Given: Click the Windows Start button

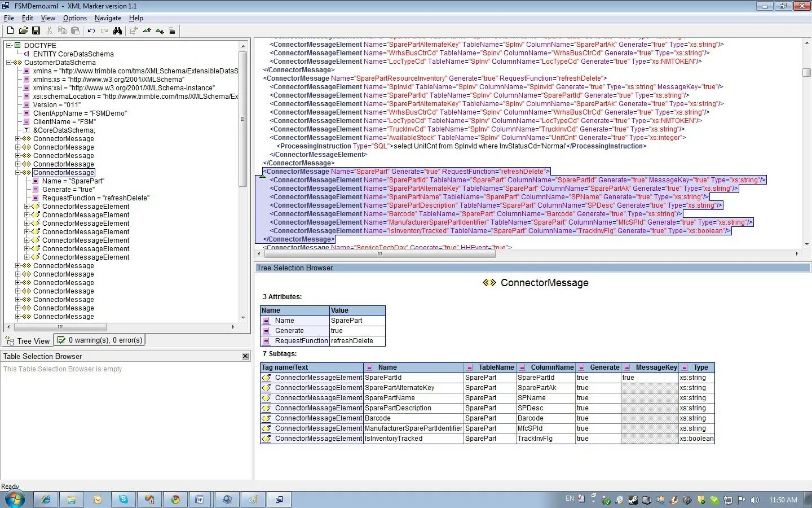Looking at the screenshot, I should pos(15,499).
